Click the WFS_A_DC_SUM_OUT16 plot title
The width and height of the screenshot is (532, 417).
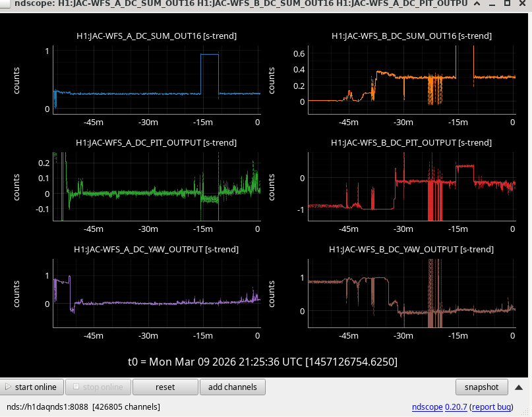point(156,36)
